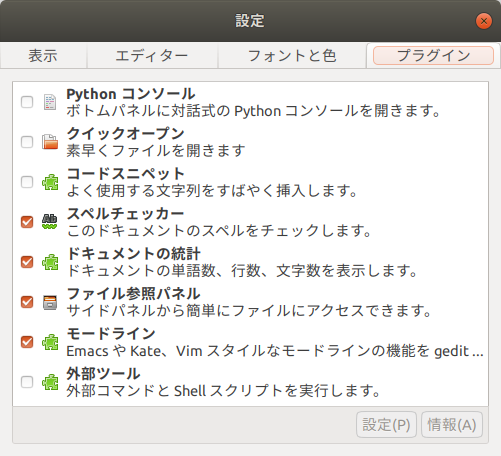Viewport: 501px width, 456px height.
Task: Click the ドキュメントの統計 puzzle icon
Action: [50, 262]
